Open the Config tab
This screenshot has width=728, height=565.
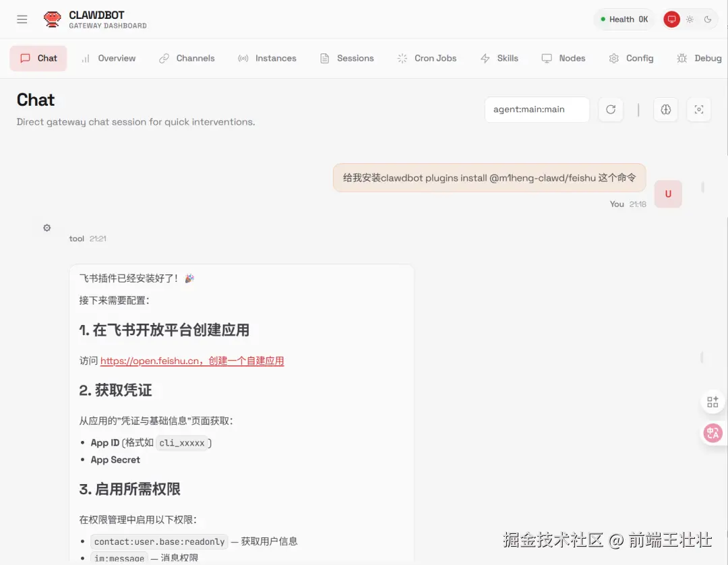click(x=631, y=58)
